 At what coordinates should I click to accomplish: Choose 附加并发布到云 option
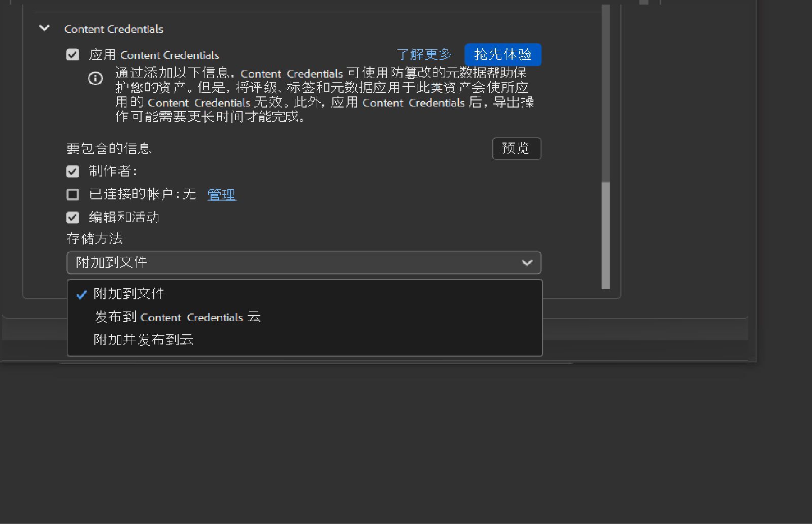(x=304, y=340)
